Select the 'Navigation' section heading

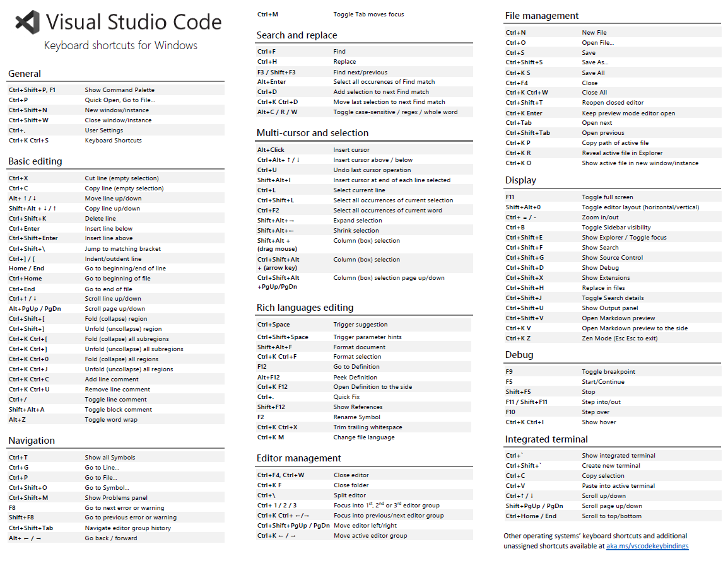tap(32, 441)
